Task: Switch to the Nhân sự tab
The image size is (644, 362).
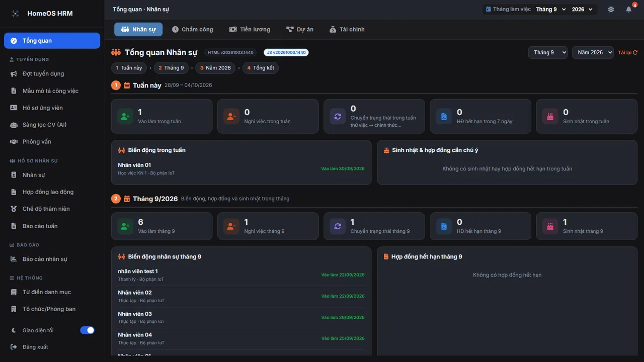Action: click(x=138, y=29)
